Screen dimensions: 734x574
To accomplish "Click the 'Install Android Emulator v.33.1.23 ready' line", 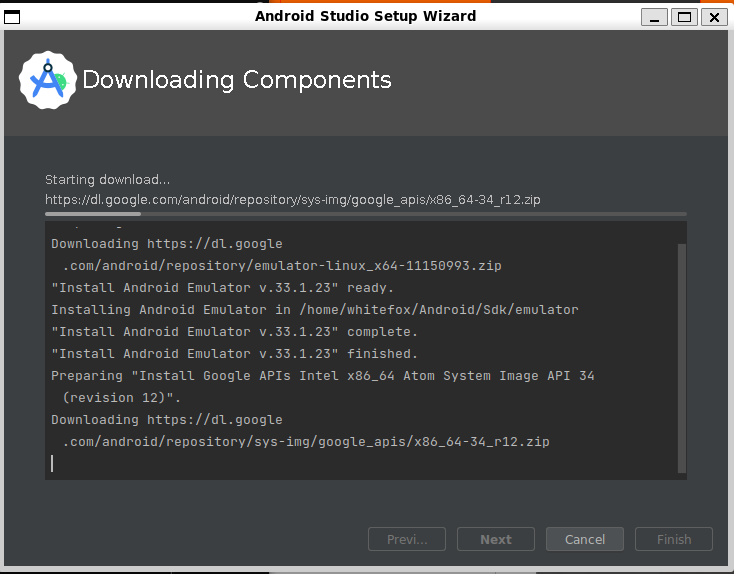I will (x=222, y=288).
